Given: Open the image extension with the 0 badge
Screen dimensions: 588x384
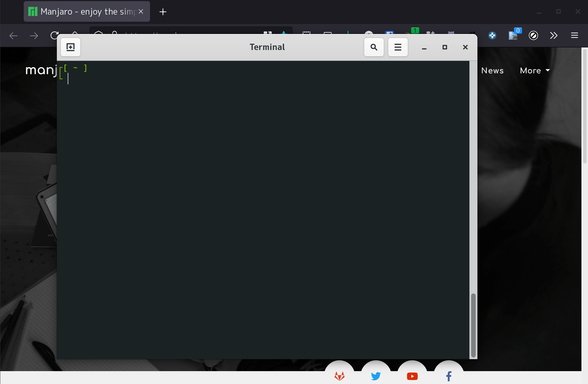Looking at the screenshot, I should tap(513, 35).
